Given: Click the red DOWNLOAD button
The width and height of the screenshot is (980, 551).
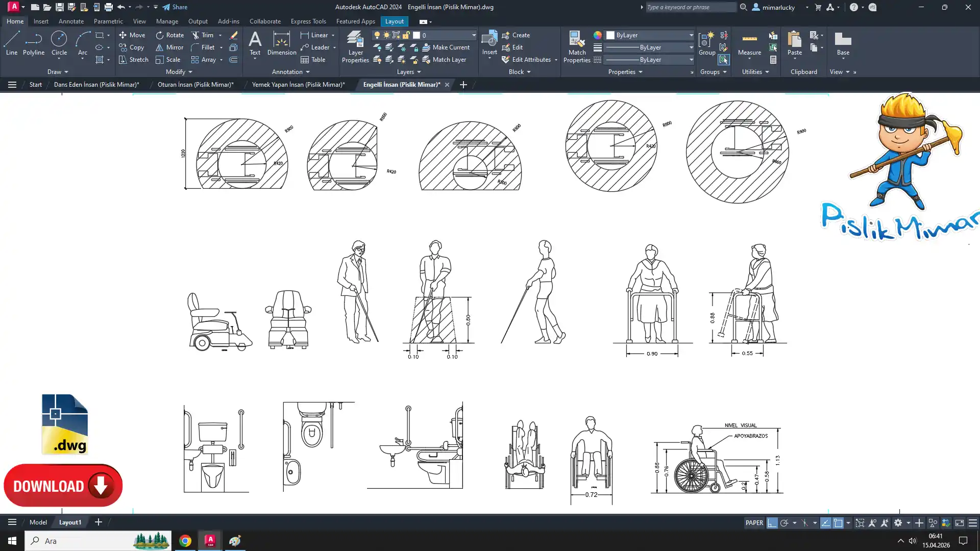Looking at the screenshot, I should pos(63,486).
